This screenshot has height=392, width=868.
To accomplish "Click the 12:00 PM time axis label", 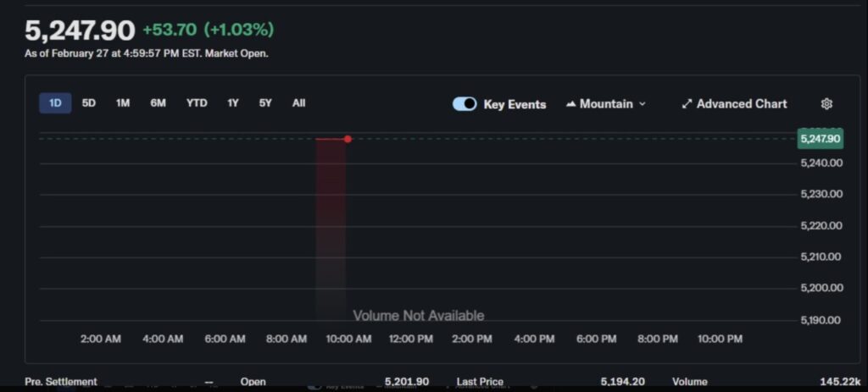I will [411, 339].
